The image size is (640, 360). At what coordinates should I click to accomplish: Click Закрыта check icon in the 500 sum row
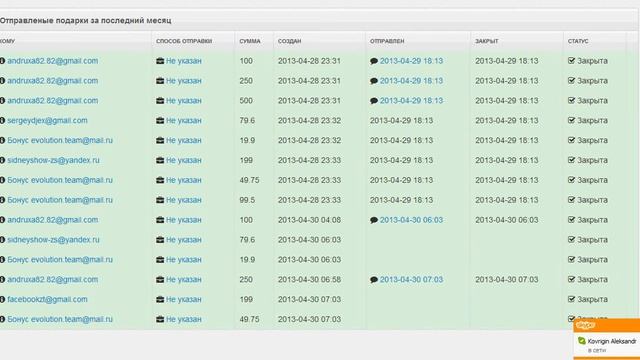(571, 100)
